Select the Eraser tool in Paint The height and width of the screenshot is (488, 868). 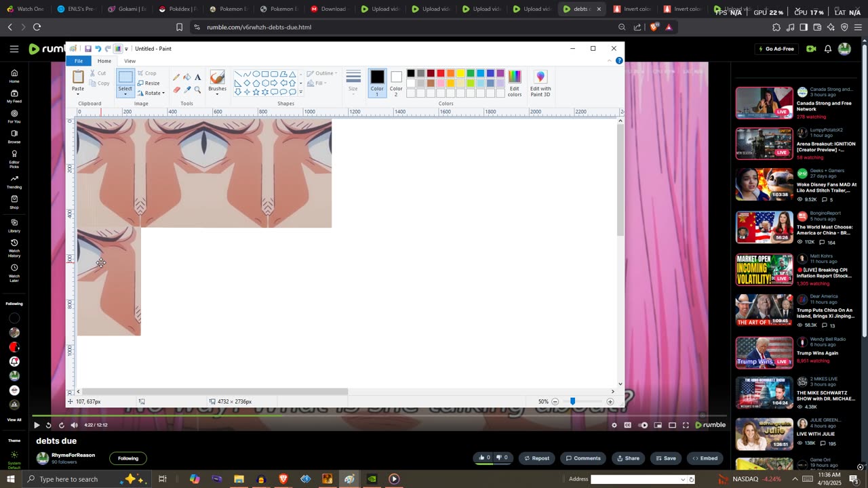(x=176, y=89)
